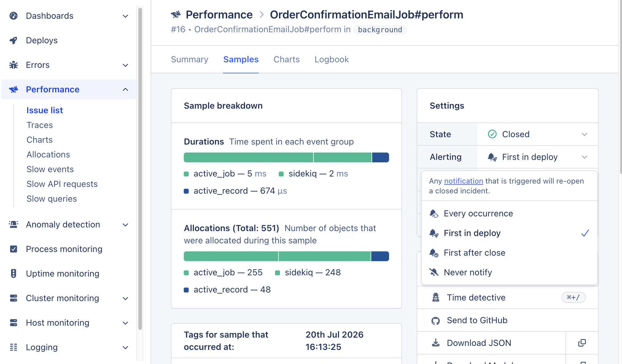
Task: Click the Download JSON arrow icon
Action: pyautogui.click(x=436, y=343)
